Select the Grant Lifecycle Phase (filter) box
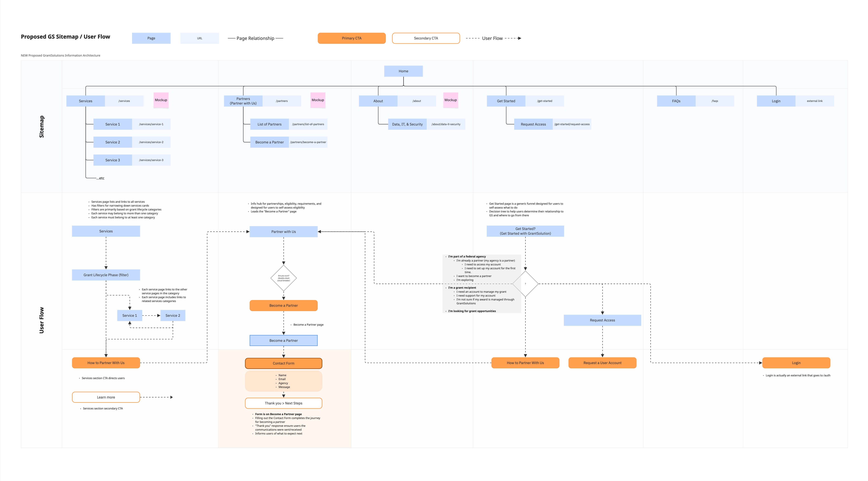Image resolution: width=868 pixels, height=481 pixels. tap(106, 275)
